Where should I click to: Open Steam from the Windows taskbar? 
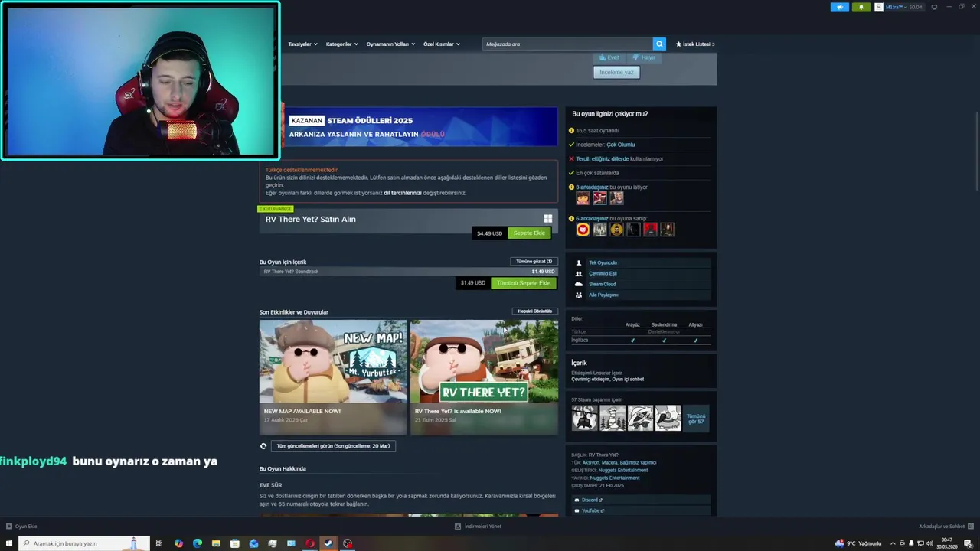tap(328, 543)
